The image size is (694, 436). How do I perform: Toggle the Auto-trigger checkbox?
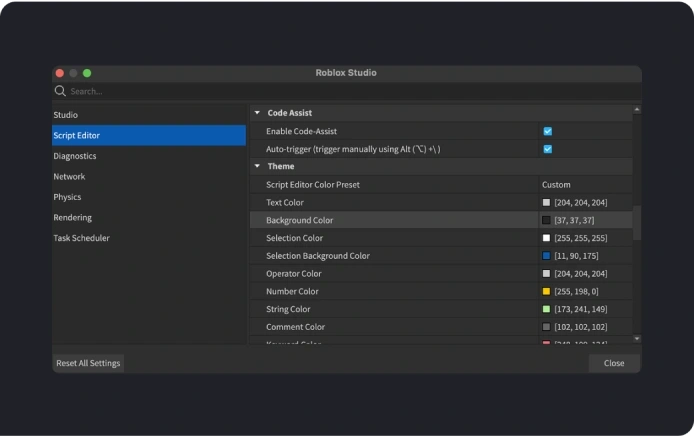(547, 149)
